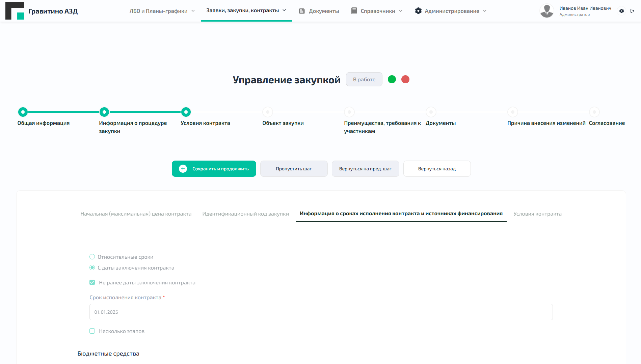Select the Относительные сроки radio button
The width and height of the screenshot is (641, 364).
[x=92, y=257]
